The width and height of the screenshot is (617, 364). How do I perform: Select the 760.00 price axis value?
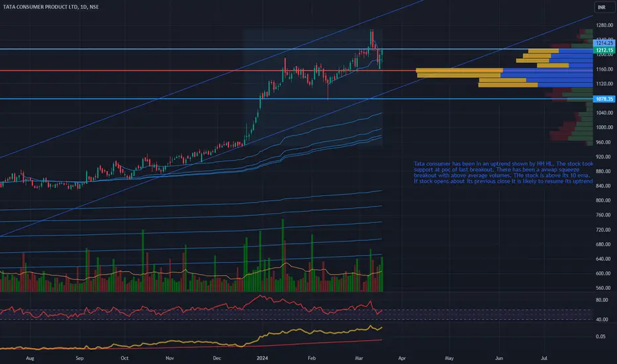coord(604,215)
